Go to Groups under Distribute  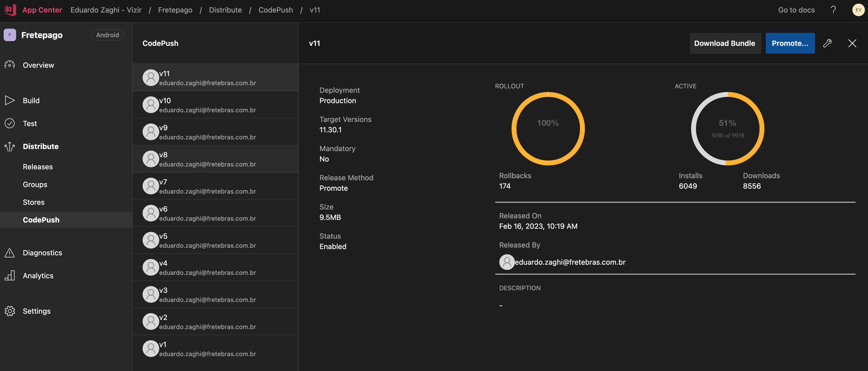pyautogui.click(x=35, y=184)
